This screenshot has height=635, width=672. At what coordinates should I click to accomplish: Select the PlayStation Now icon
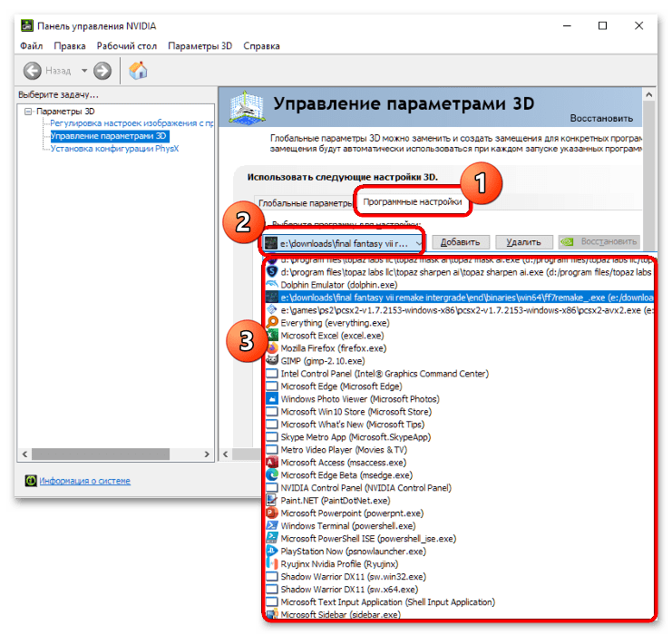tap(272, 551)
